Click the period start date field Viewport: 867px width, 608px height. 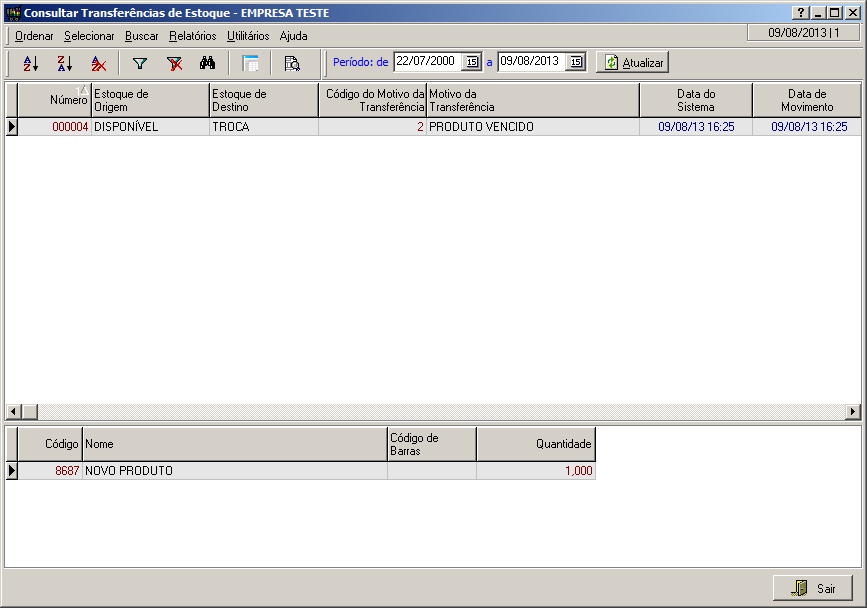click(x=427, y=62)
